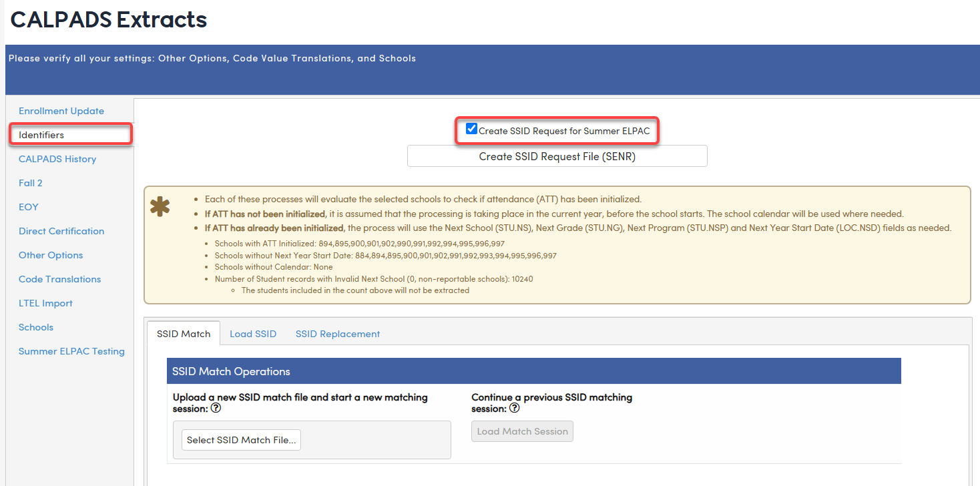Open LTEL Import section
The image size is (980, 486).
tap(45, 303)
